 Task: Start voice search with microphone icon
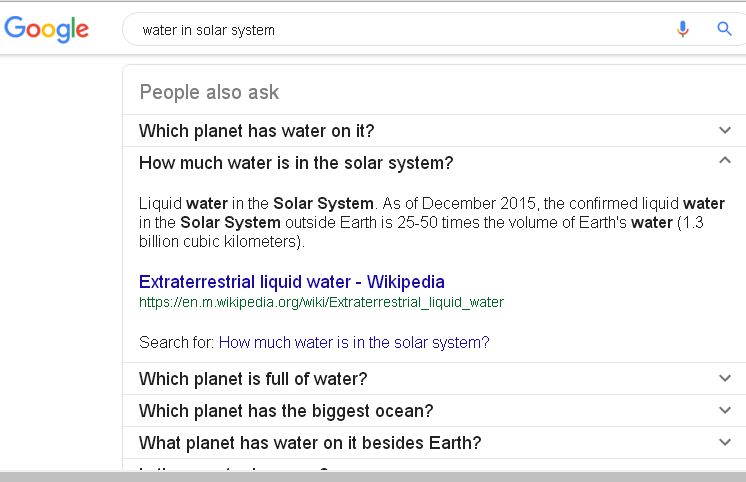pyautogui.click(x=683, y=29)
